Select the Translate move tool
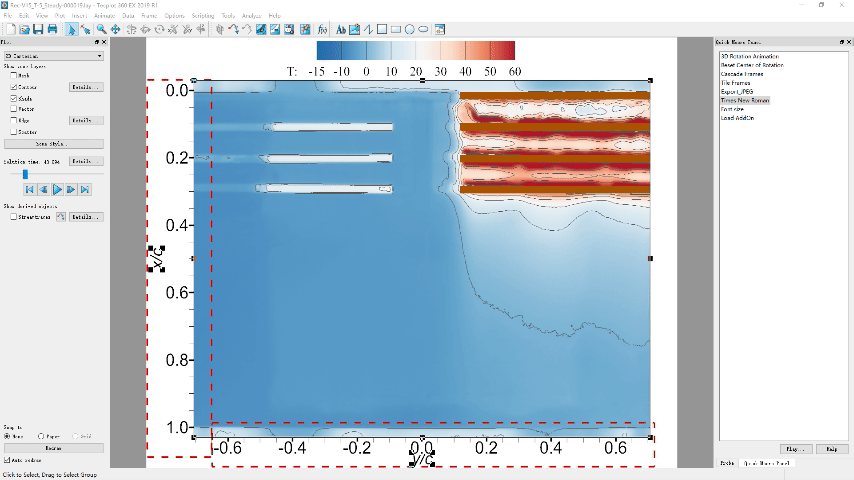The image size is (854, 480). point(115,29)
